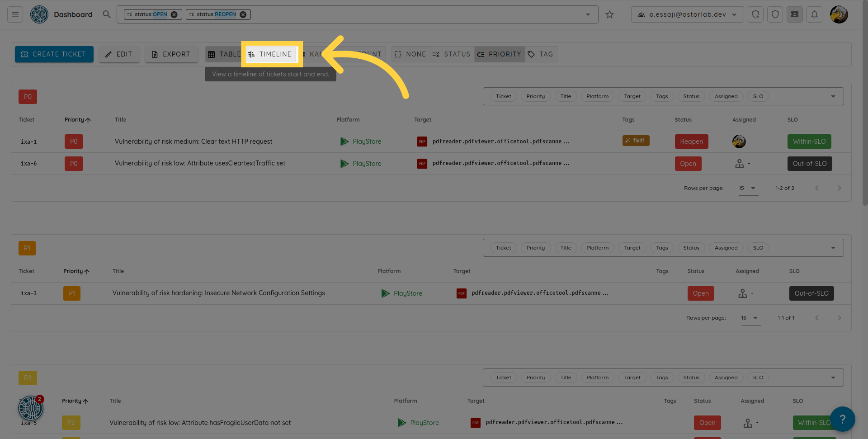Select the None grouping option
Screen dimensions: 868x439
coord(410,54)
